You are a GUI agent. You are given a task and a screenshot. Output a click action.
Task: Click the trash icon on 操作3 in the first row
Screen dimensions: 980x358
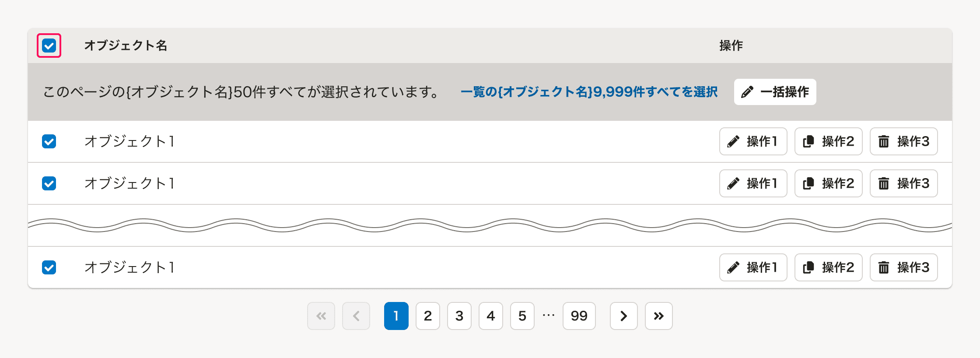coord(884,141)
